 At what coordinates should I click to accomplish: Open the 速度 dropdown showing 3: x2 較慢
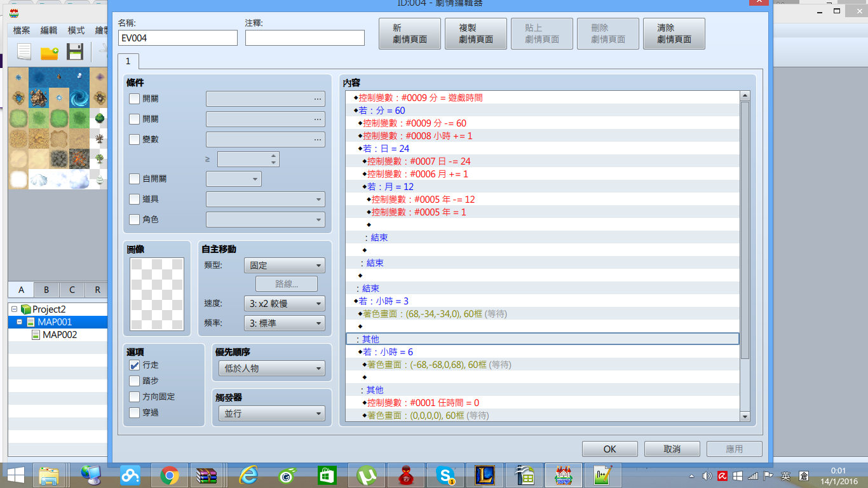[x=284, y=303]
